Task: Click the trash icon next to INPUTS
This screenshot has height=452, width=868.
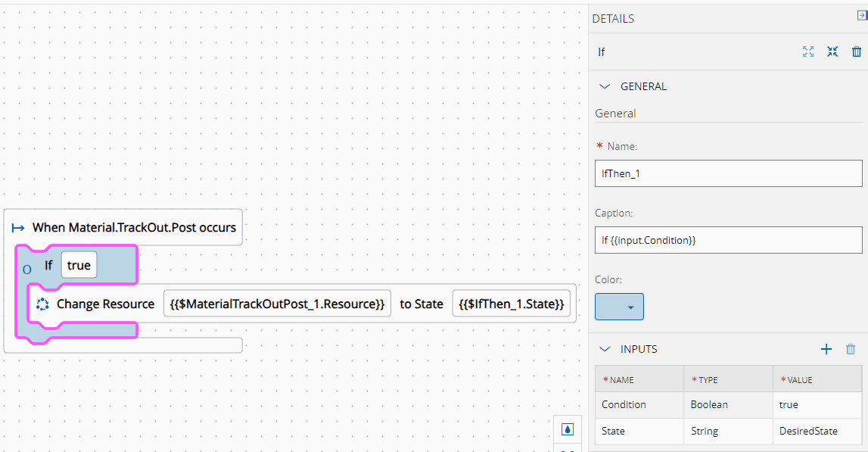Action: point(851,349)
